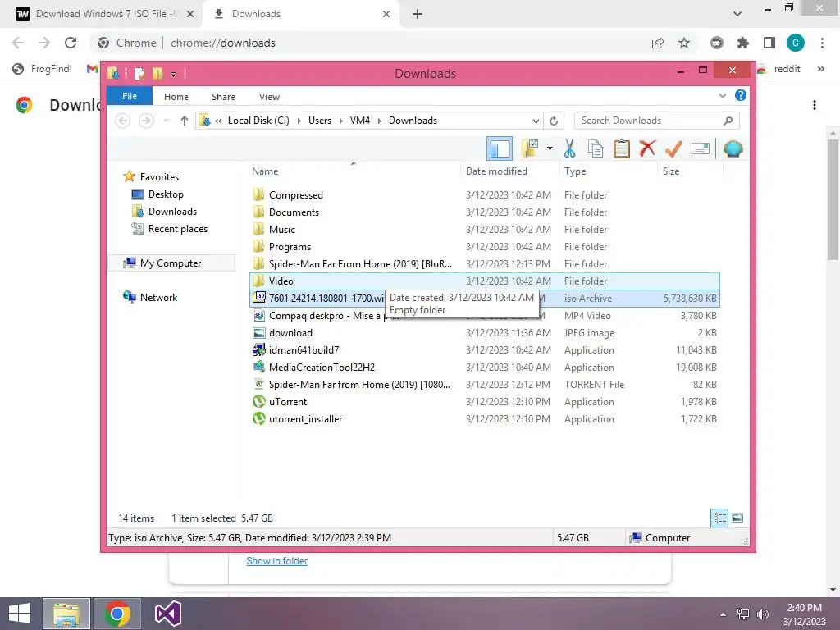Click Show in folder link in Chrome

277,561
